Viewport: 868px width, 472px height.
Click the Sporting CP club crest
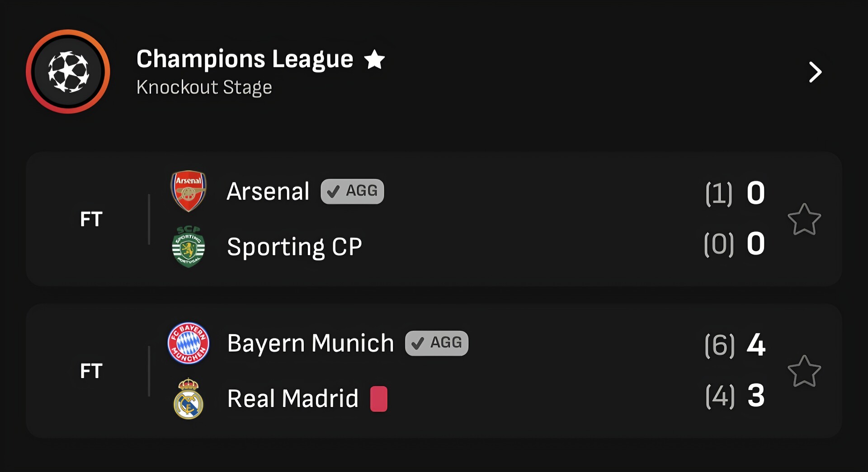click(x=189, y=247)
